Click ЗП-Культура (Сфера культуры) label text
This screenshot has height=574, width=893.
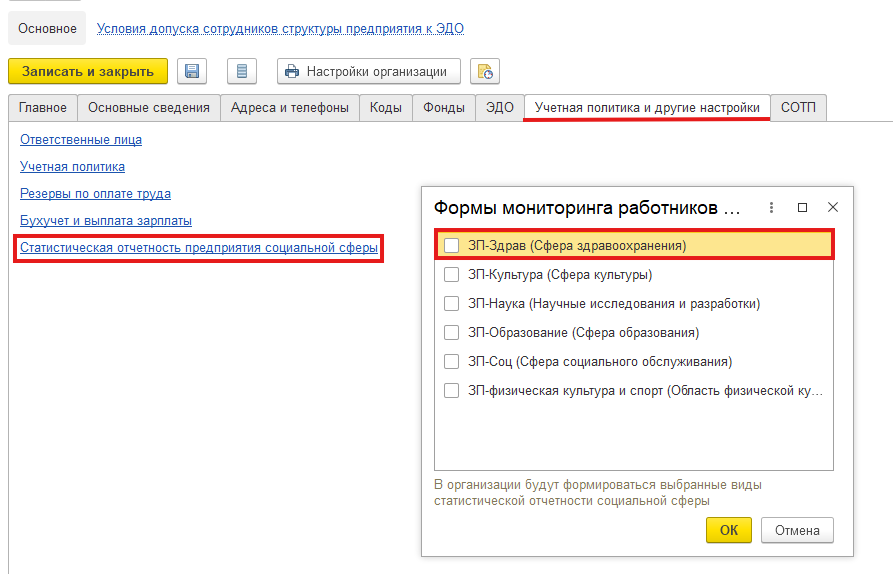point(560,274)
